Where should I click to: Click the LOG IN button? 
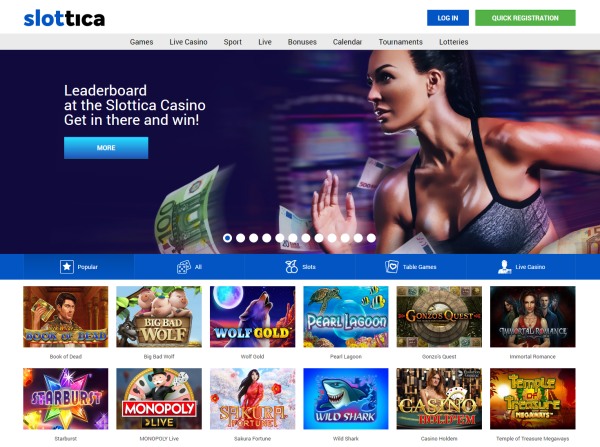(x=448, y=18)
